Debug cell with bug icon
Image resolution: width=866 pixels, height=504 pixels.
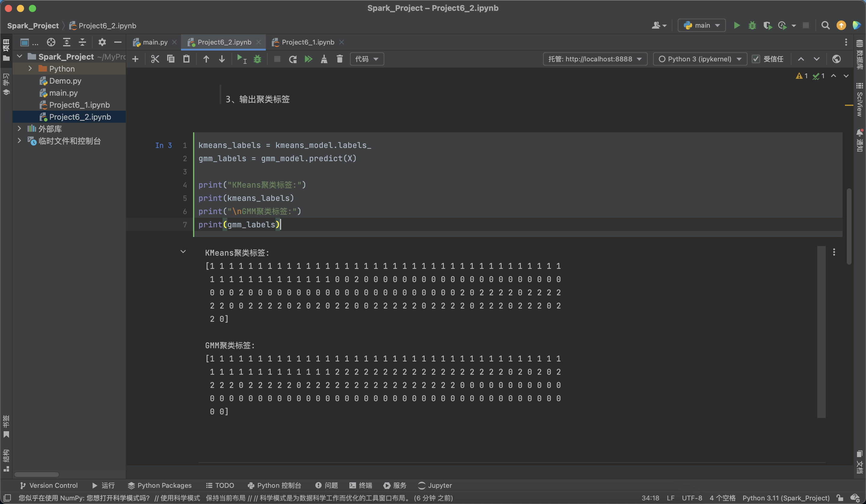[257, 59]
